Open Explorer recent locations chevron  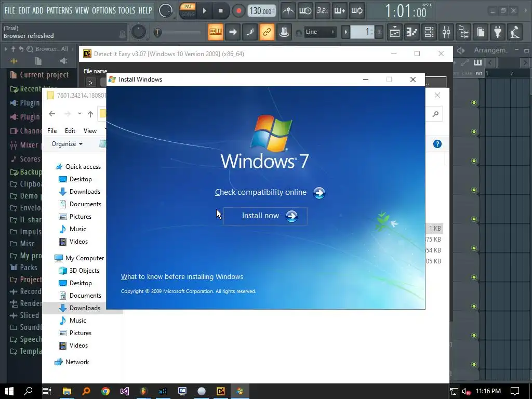tap(79, 114)
